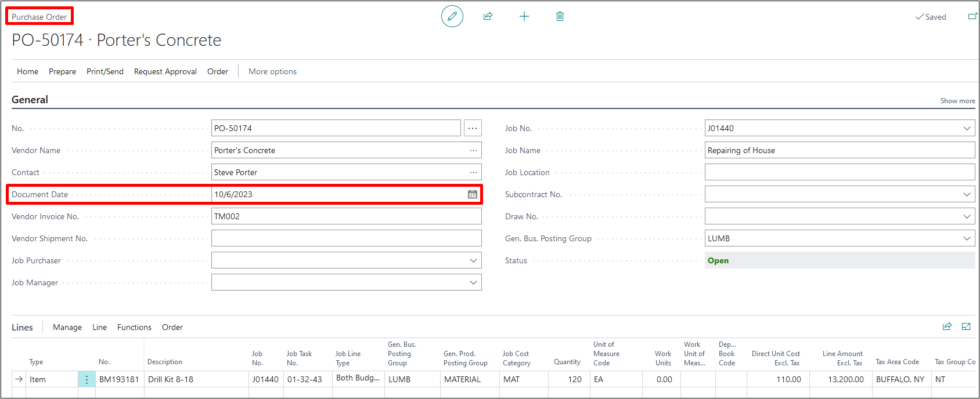The height and width of the screenshot is (399, 980).
Task: Open the Functions menu in Lines
Action: click(x=134, y=327)
